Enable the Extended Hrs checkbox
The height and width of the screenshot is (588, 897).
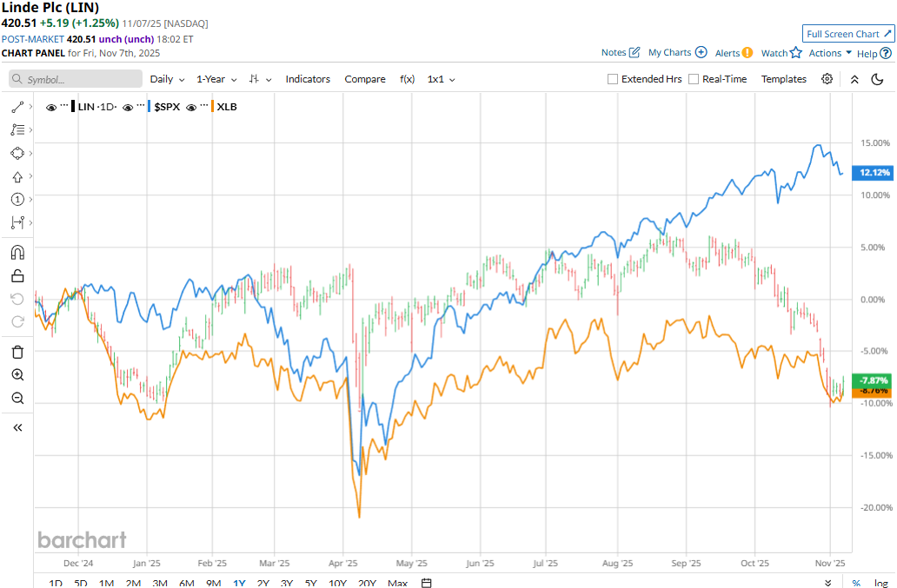[612, 79]
